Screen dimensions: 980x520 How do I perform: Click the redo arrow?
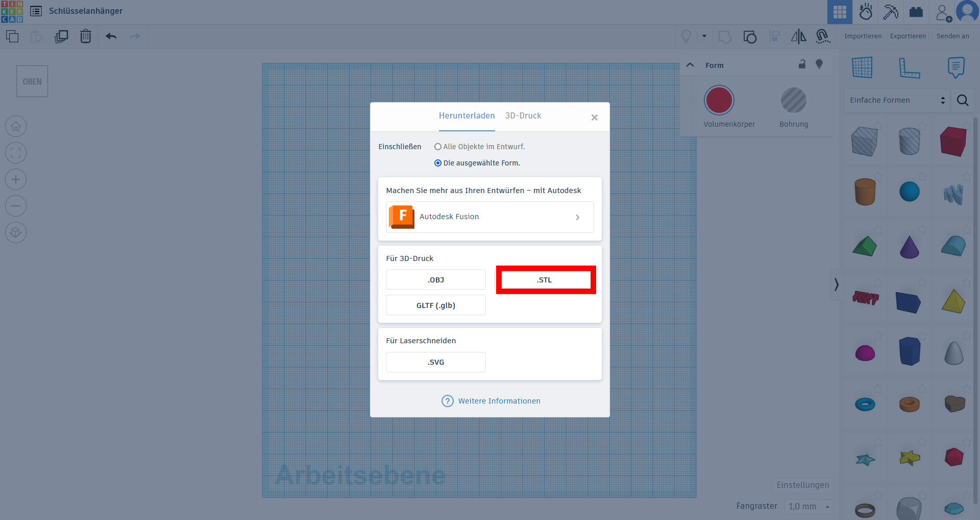point(135,36)
